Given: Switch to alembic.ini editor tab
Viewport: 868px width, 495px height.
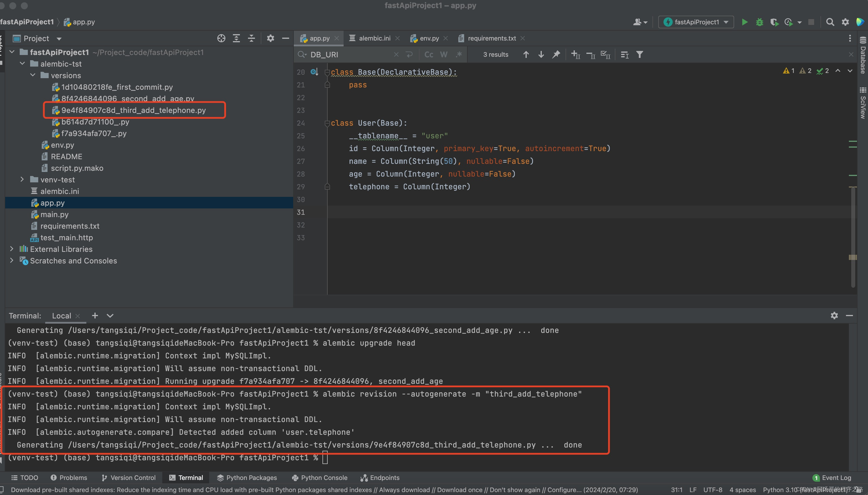Looking at the screenshot, I should [x=374, y=38].
